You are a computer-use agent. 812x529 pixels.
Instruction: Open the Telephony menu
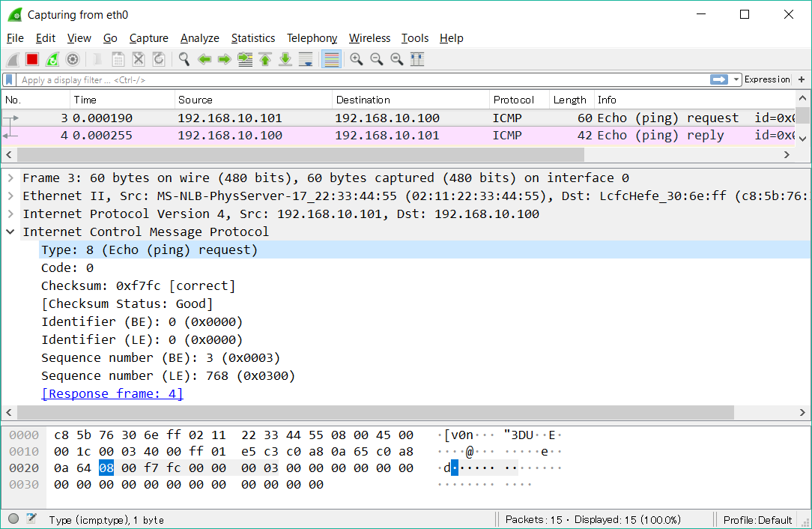[x=312, y=37]
